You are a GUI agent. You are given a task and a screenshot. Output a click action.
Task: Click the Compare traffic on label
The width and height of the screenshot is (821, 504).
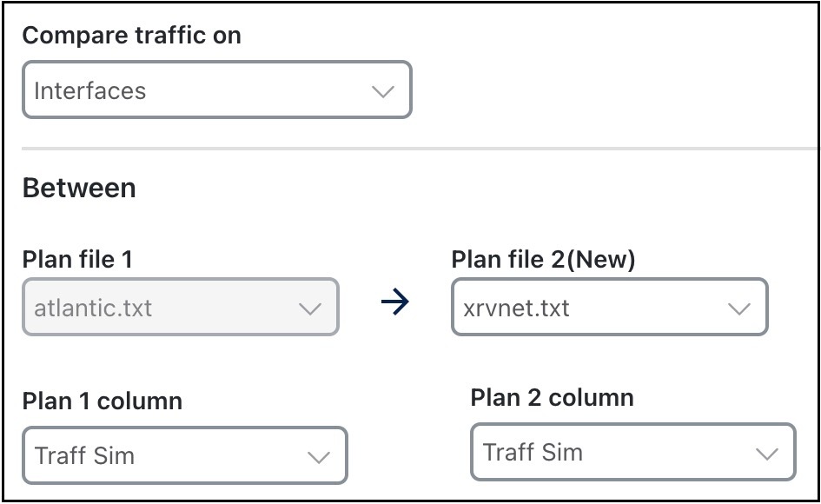(x=131, y=36)
